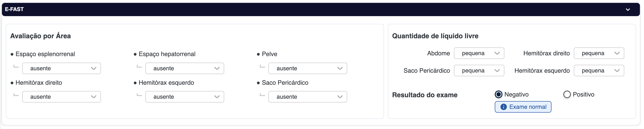The width and height of the screenshot is (644, 129).
Task: Click the Avaliação por Área heading
Action: click(x=41, y=36)
